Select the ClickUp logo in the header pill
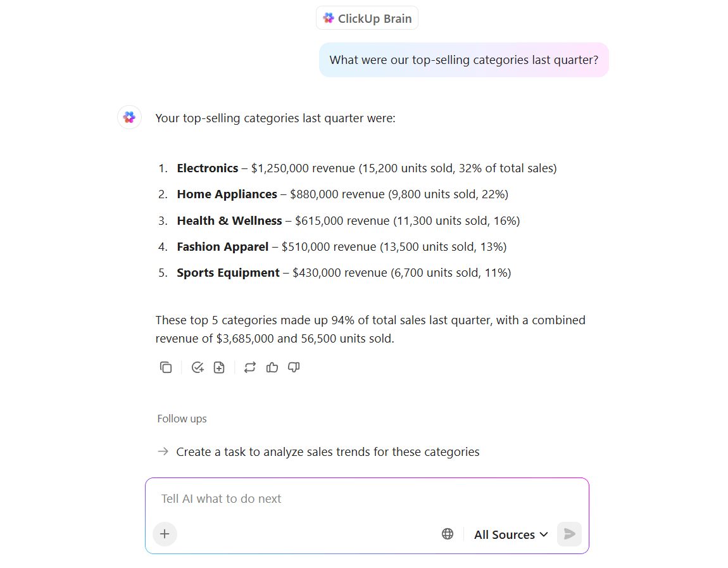This screenshot has height=568, width=728. [x=329, y=18]
